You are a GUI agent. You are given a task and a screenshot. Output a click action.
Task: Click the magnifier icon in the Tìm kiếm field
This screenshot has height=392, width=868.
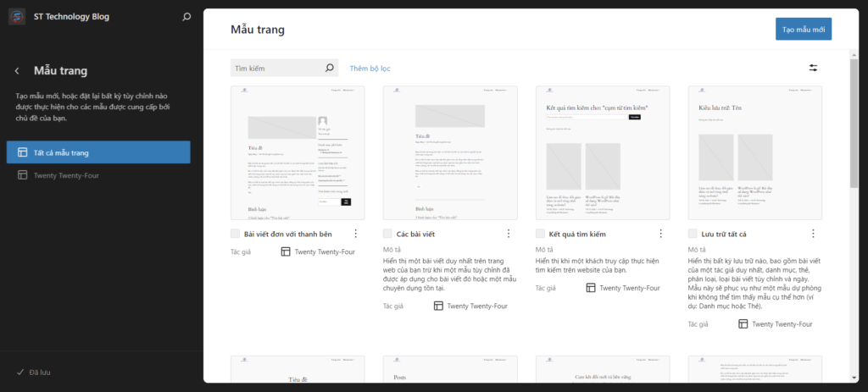pos(330,68)
